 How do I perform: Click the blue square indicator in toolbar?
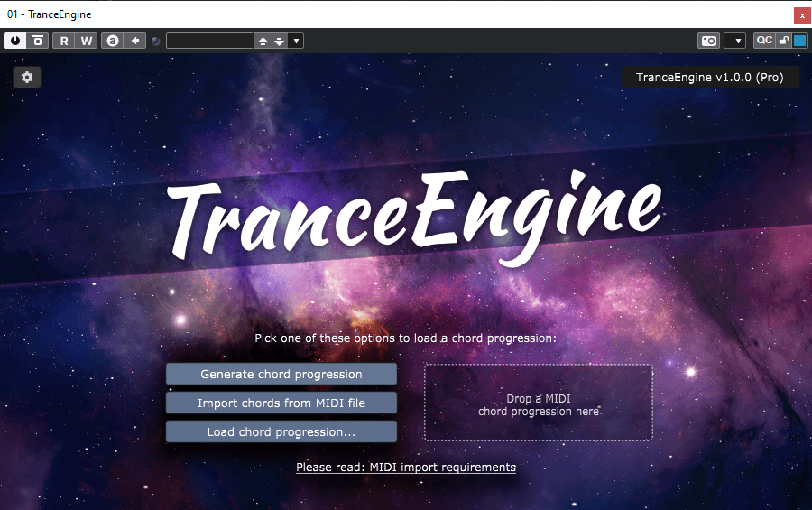800,41
